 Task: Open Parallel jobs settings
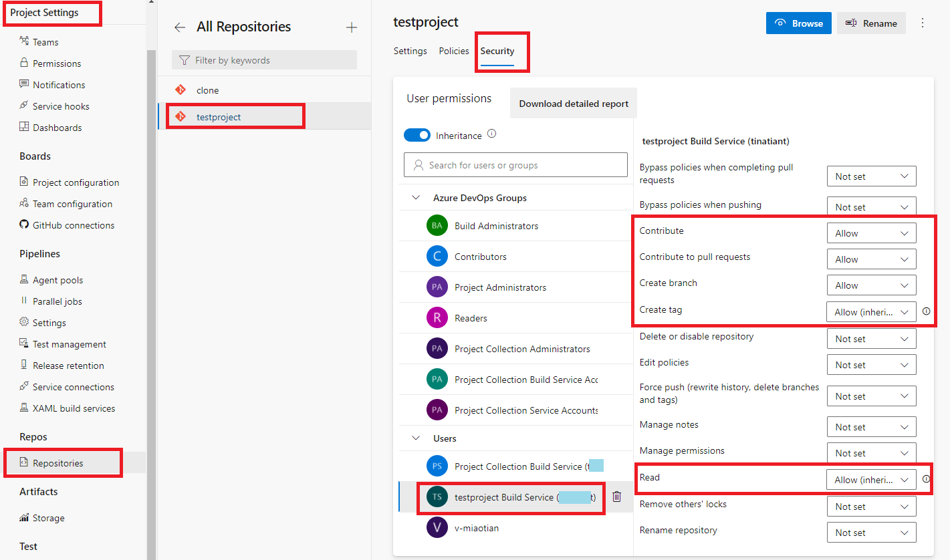point(57,301)
